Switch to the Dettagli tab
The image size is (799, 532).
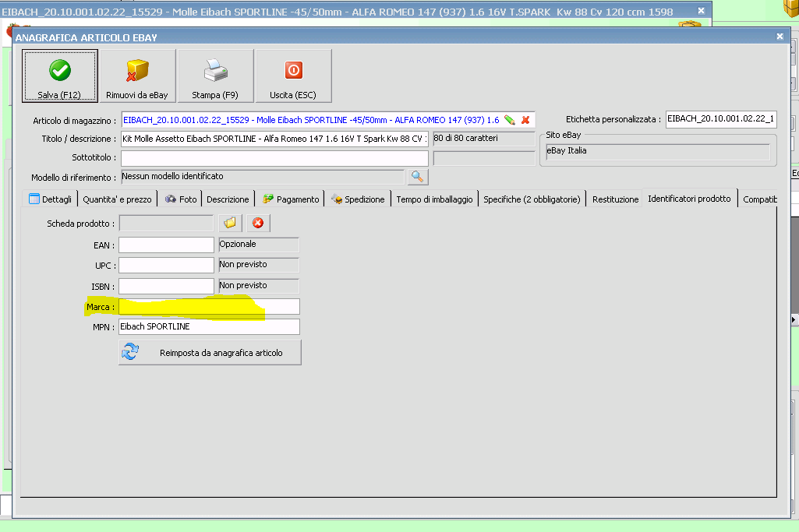pyautogui.click(x=51, y=199)
